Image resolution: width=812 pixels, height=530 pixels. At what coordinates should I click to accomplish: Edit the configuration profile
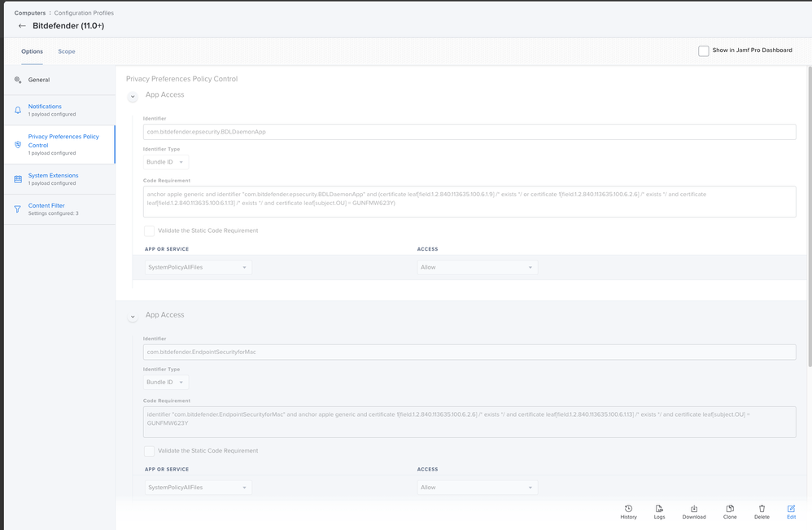click(792, 512)
